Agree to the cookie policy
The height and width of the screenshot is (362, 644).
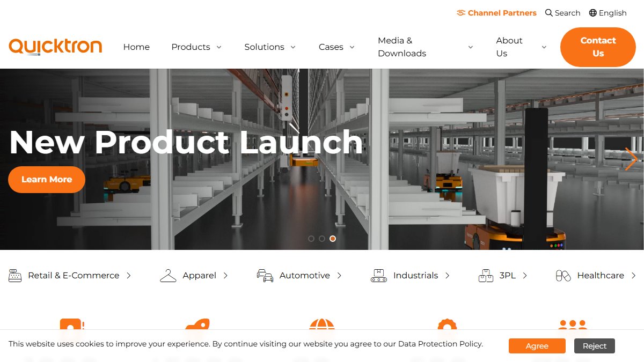click(x=537, y=346)
